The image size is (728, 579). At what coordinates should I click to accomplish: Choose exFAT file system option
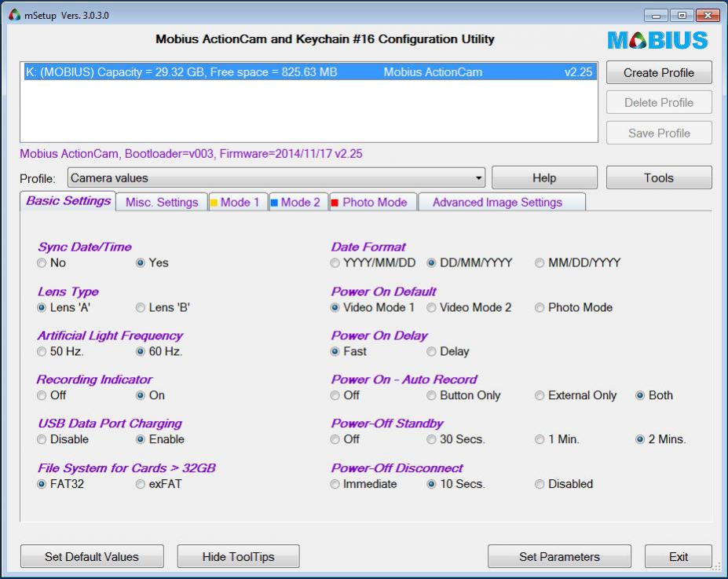[x=141, y=484]
